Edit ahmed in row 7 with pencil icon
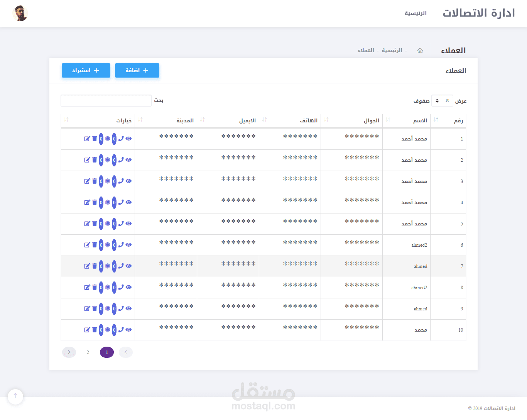The width and height of the screenshot is (527, 420). (87, 266)
